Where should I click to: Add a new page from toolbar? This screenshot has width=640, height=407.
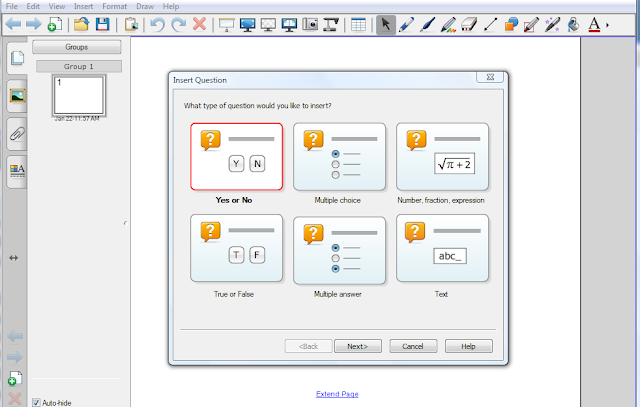point(55,24)
